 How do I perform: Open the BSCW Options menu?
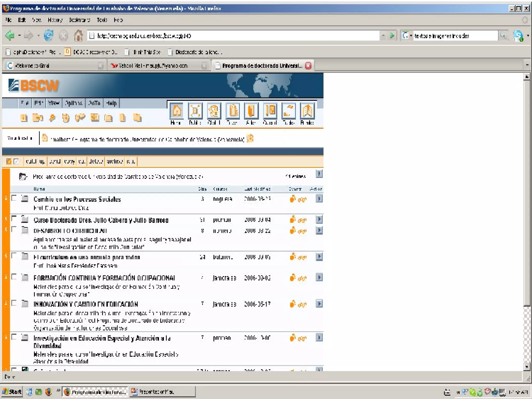point(74,103)
